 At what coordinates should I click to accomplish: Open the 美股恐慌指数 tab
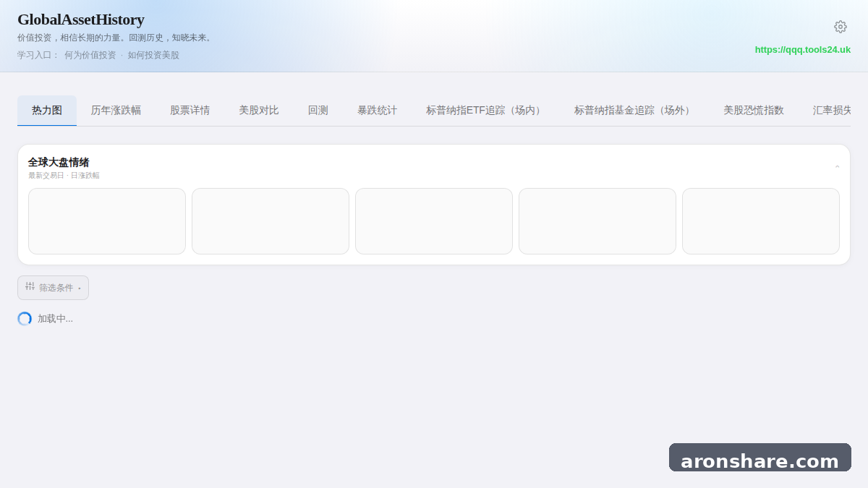click(754, 111)
